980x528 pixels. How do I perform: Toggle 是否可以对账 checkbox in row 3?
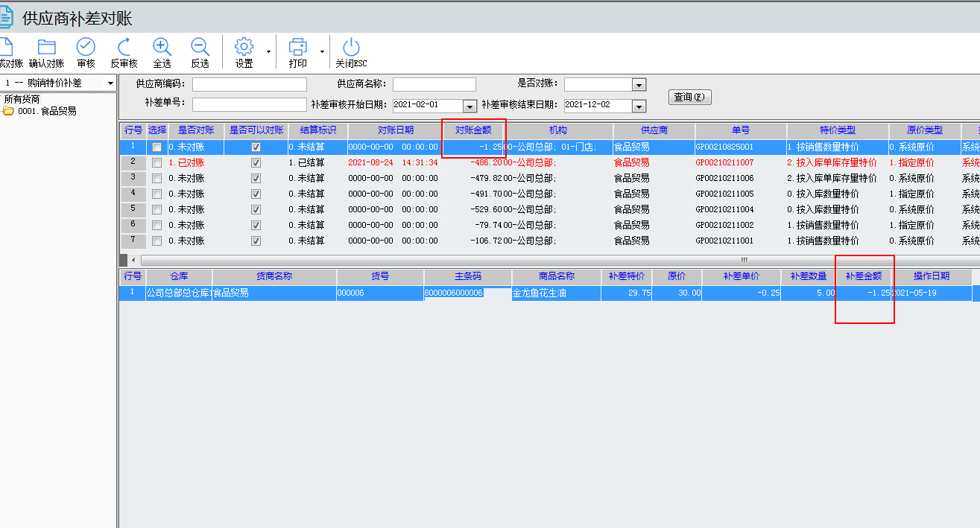[x=256, y=179]
